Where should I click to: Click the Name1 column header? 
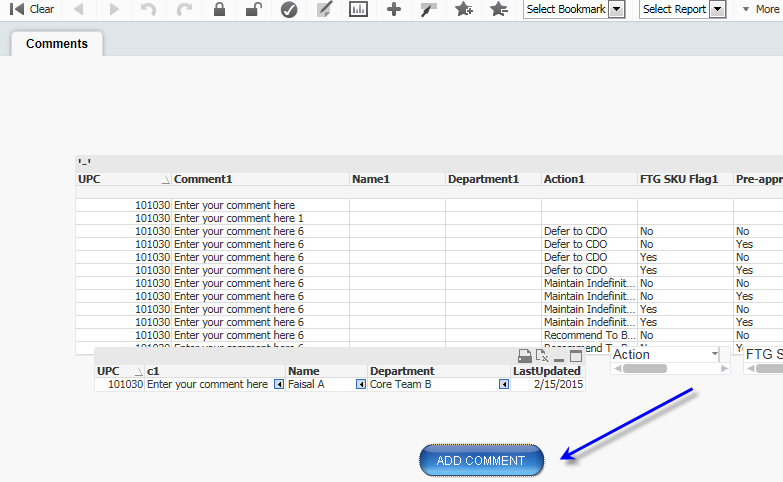coord(397,179)
